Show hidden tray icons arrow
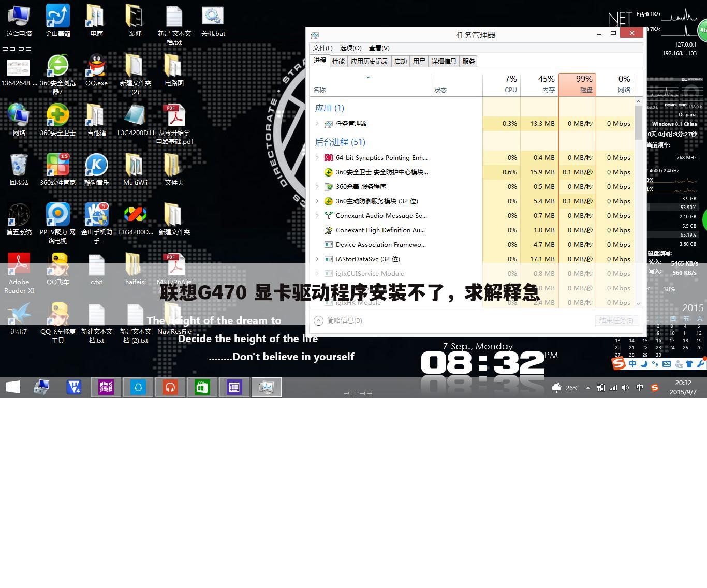Image resolution: width=707 pixels, height=588 pixels. click(x=588, y=388)
